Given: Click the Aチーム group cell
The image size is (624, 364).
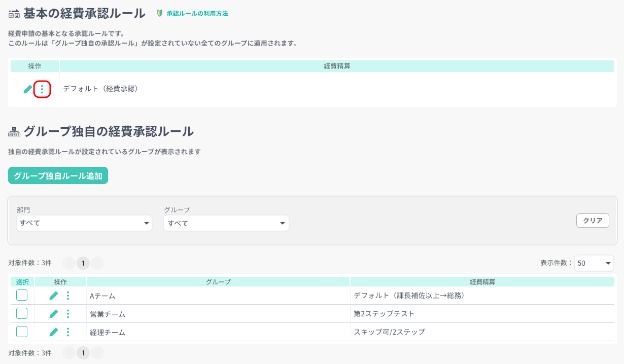Looking at the screenshot, I should [218, 296].
